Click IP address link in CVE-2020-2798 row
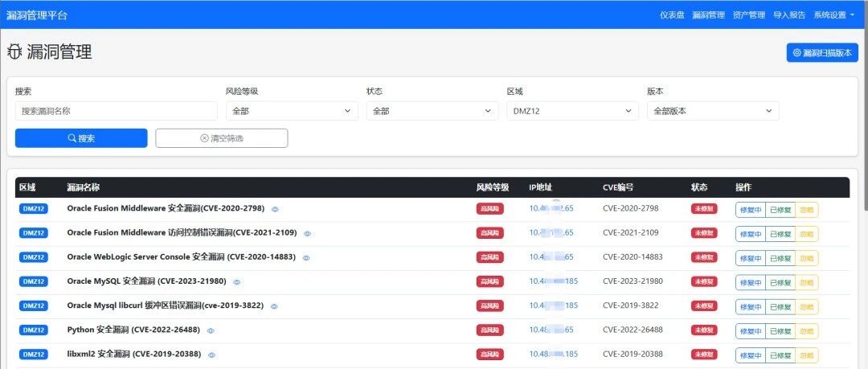 pyautogui.click(x=551, y=209)
